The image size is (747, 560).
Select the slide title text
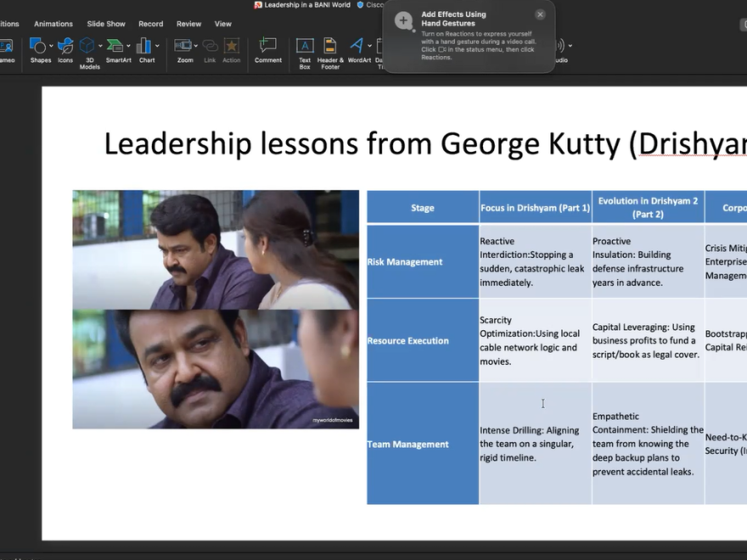pyautogui.click(x=425, y=143)
